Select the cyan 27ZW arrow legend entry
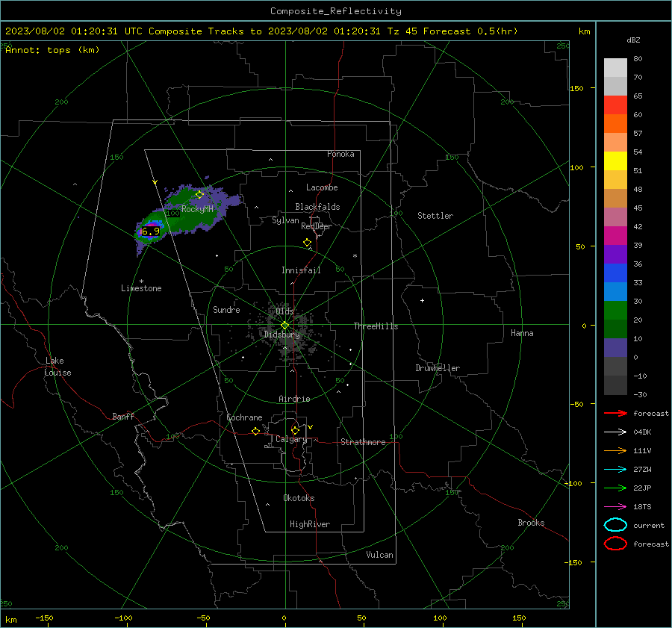The width and height of the screenshot is (672, 628). [x=615, y=470]
